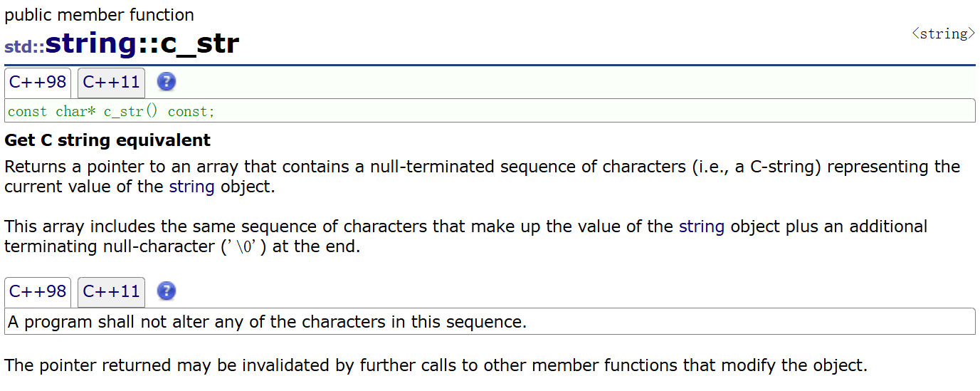Follow the string link in the 'Returns a pointer' paragraph
The width and height of the screenshot is (980, 391).
click(x=191, y=187)
